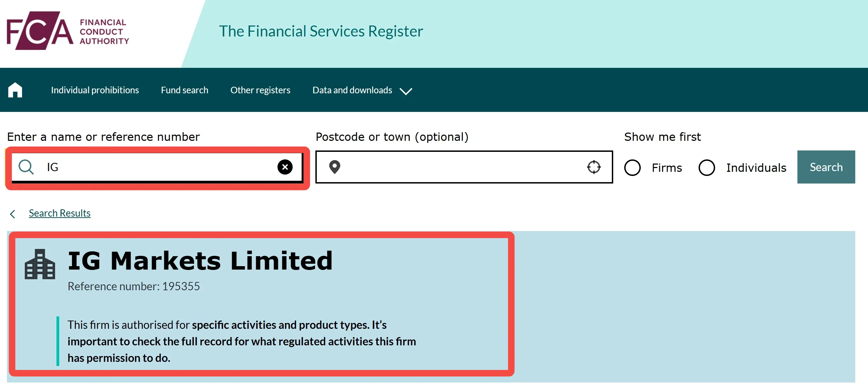The image size is (868, 387).
Task: Expand the Data and downloads menu
Action: click(362, 90)
